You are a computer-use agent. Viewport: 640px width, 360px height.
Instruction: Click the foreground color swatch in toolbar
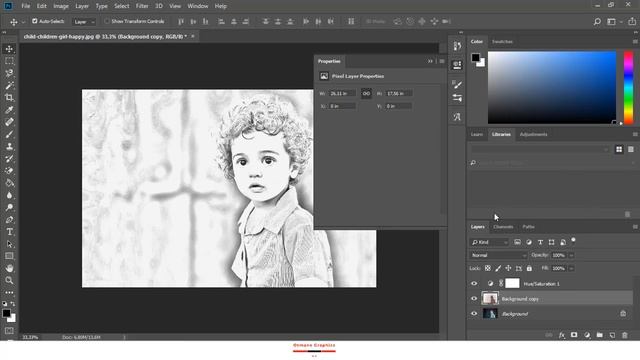6,313
